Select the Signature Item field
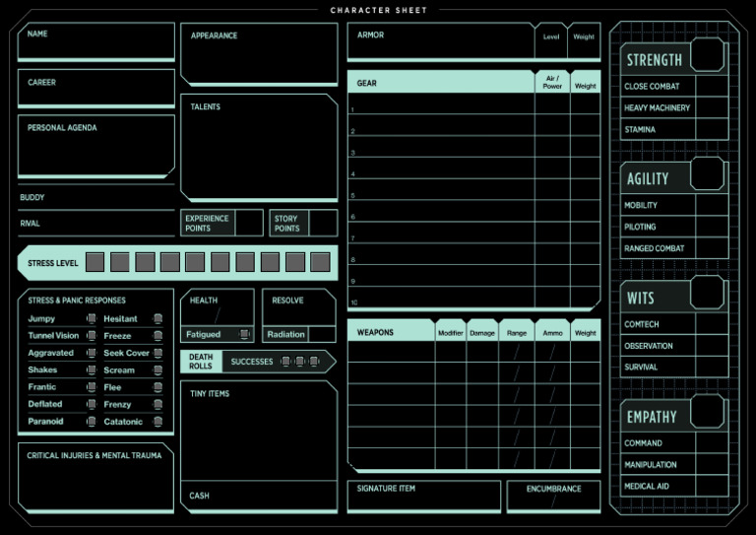The height and width of the screenshot is (535, 756). point(424,496)
